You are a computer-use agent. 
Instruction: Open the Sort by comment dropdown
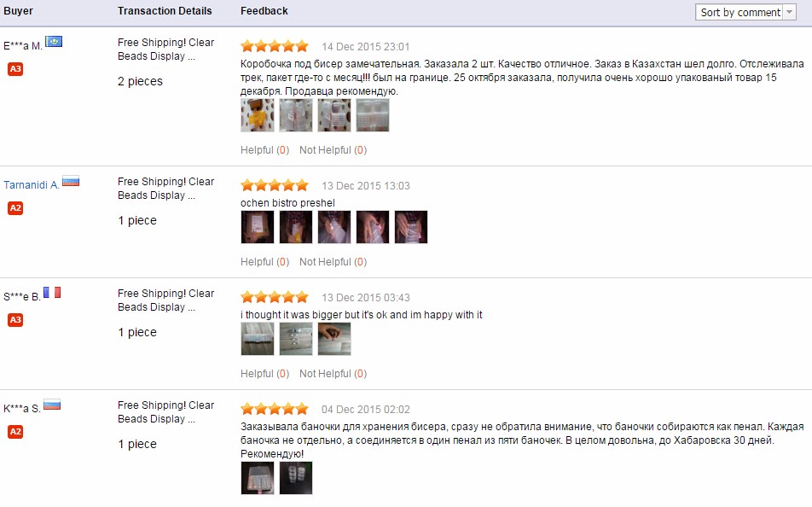click(745, 12)
